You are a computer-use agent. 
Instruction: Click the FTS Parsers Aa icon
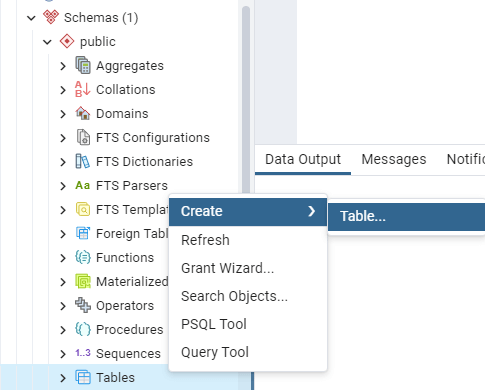tap(83, 185)
